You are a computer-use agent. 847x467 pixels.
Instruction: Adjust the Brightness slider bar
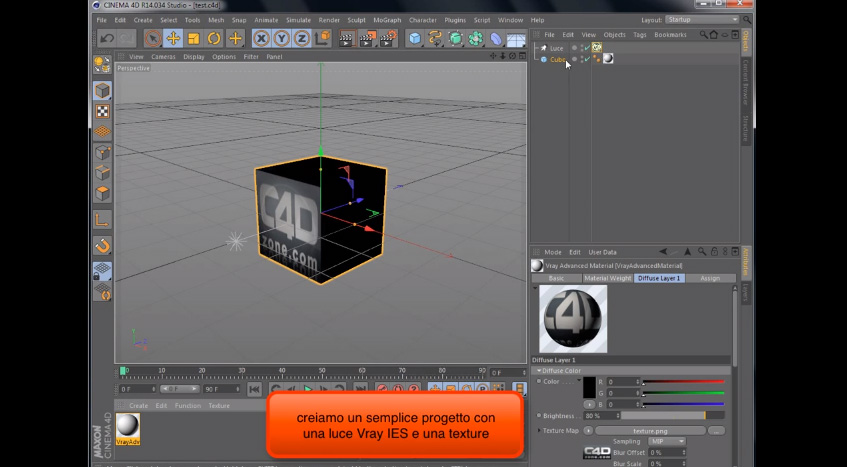click(x=673, y=416)
